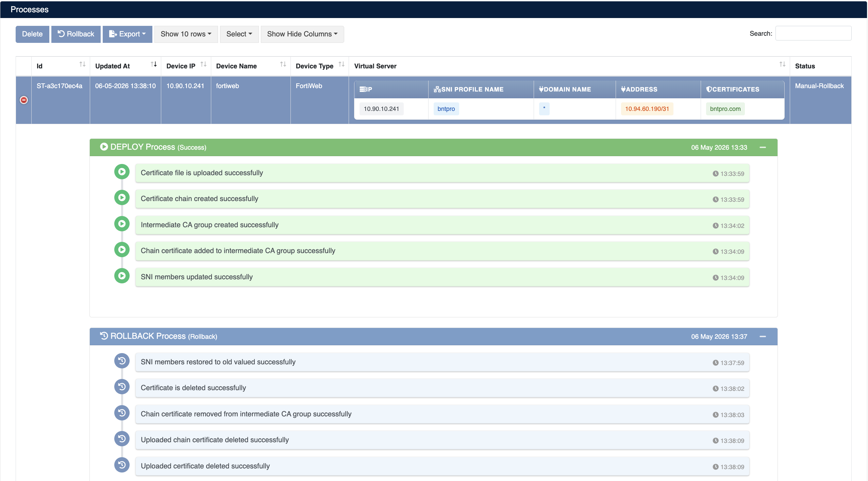Viewport: 868px width, 481px height.
Task: Sort by the Device Name column arrows
Action: (283, 64)
